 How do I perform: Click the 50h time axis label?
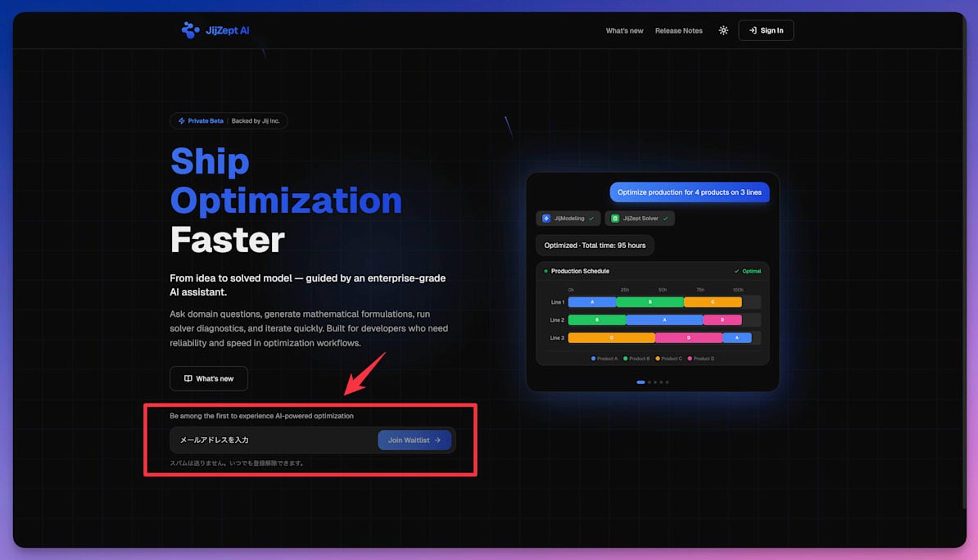pyautogui.click(x=663, y=290)
